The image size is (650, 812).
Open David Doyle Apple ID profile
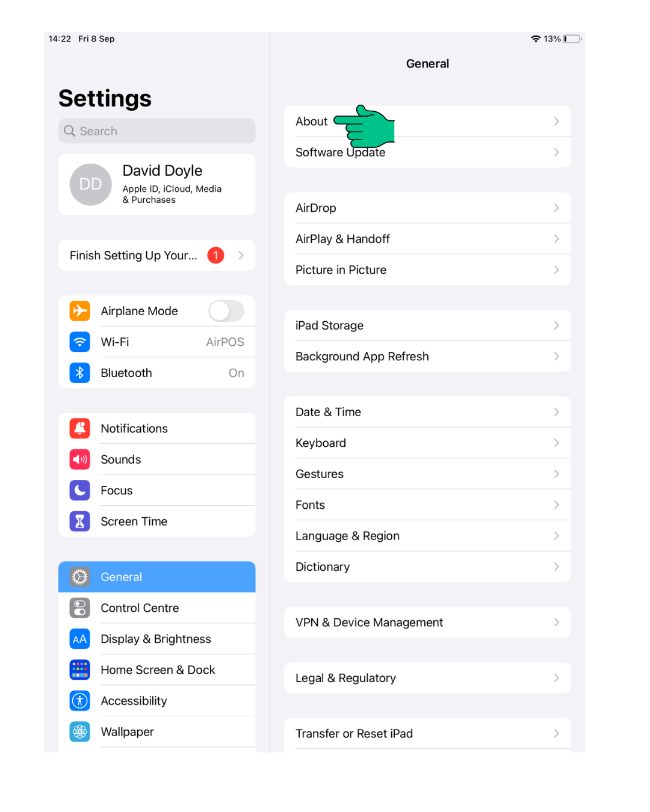pos(157,185)
